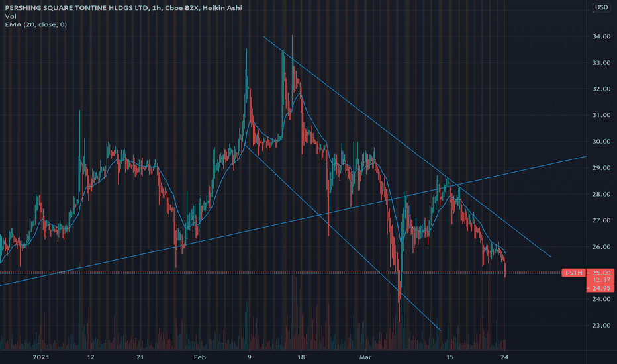The image size is (617, 364).
Task: Click the 34.00 price axis label
Action: 601,36
